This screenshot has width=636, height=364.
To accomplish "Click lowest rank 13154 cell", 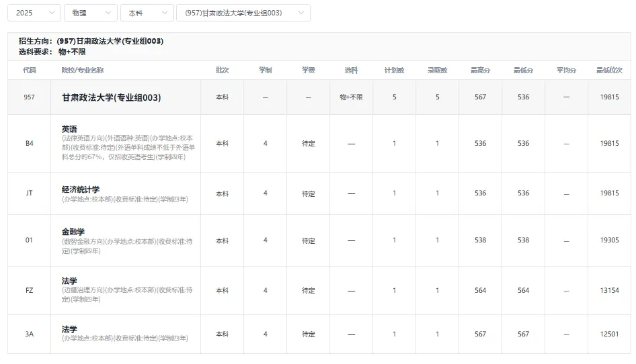I will (609, 290).
